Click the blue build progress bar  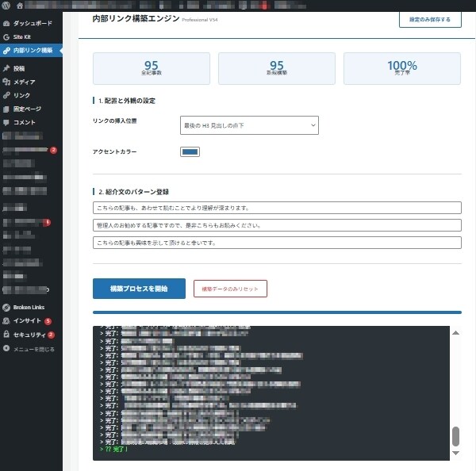pos(277,312)
